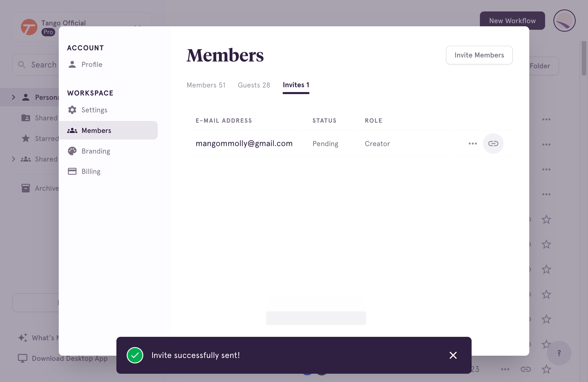Viewport: 588px width, 382px height.
Task: Open more options for mangommolly@gmail.com invite
Action: coord(472,144)
